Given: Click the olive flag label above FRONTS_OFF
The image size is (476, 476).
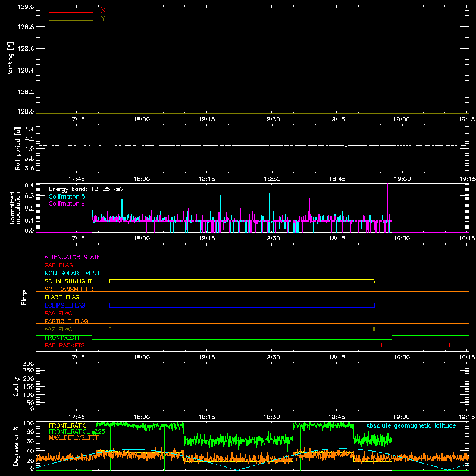Looking at the screenshot, I should pyautogui.click(x=58, y=329).
